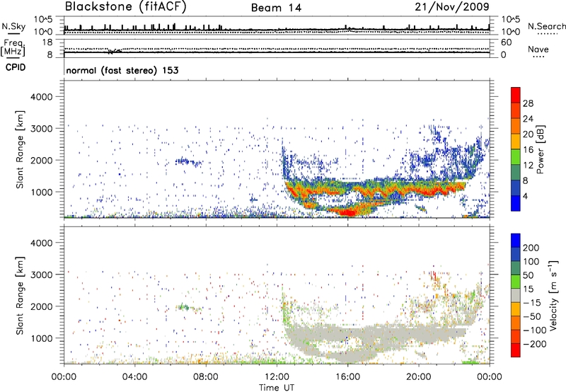Click the '200' Velocity colorbar tick value

tap(531, 248)
